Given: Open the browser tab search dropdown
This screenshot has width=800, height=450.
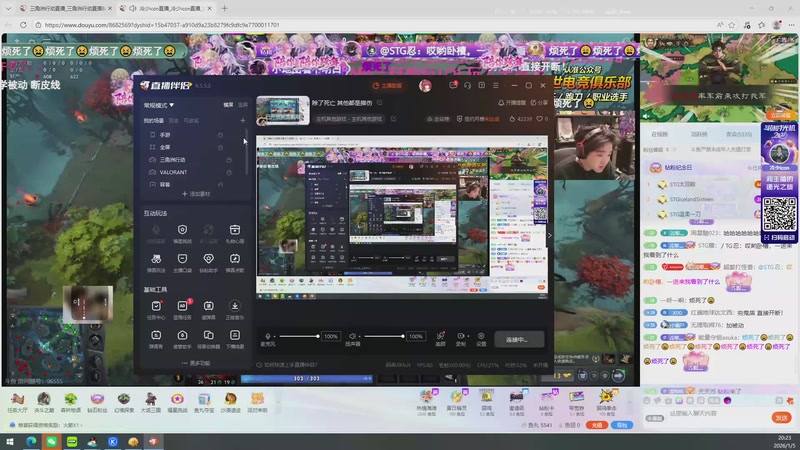Looking at the screenshot, I should (8, 9).
